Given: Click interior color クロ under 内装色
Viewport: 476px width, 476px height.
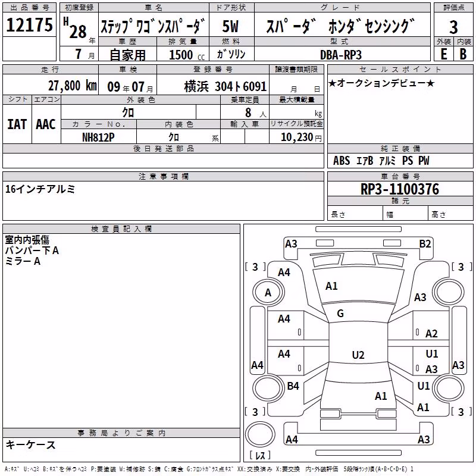Looking at the screenshot, I should click(174, 137).
